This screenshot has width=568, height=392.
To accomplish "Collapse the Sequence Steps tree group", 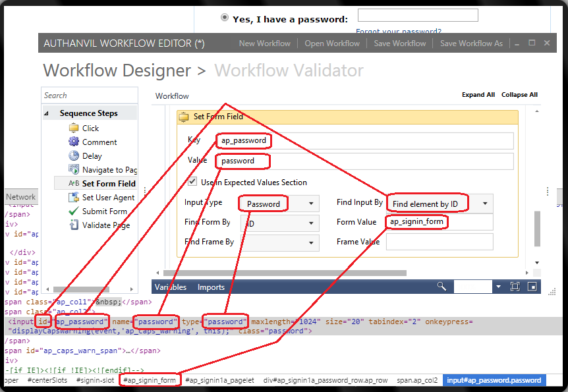I will (x=46, y=113).
